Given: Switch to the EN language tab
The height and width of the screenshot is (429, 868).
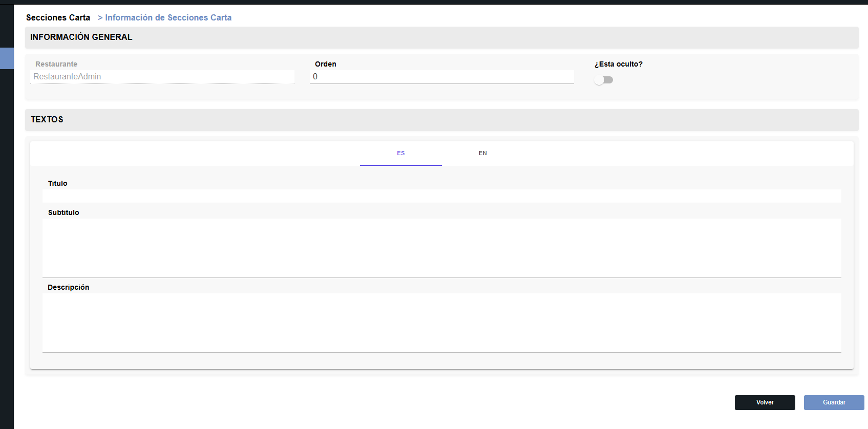Looking at the screenshot, I should pos(482,153).
